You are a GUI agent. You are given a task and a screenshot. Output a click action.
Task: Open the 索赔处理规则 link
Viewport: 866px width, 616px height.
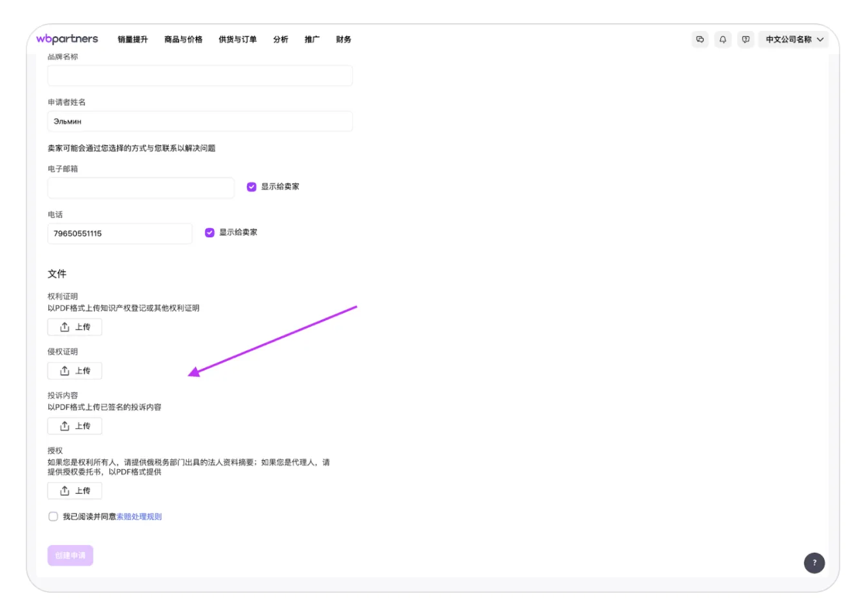139,517
